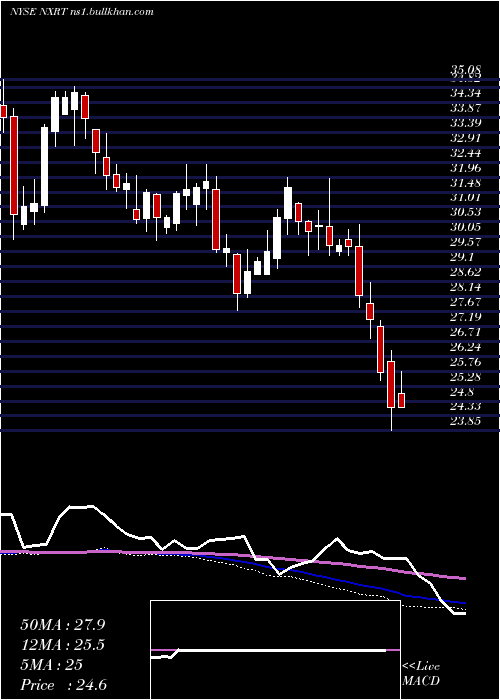This screenshot has height=700, width=500.
Task: Click the 26.24 price axis label
Action: (466, 346)
